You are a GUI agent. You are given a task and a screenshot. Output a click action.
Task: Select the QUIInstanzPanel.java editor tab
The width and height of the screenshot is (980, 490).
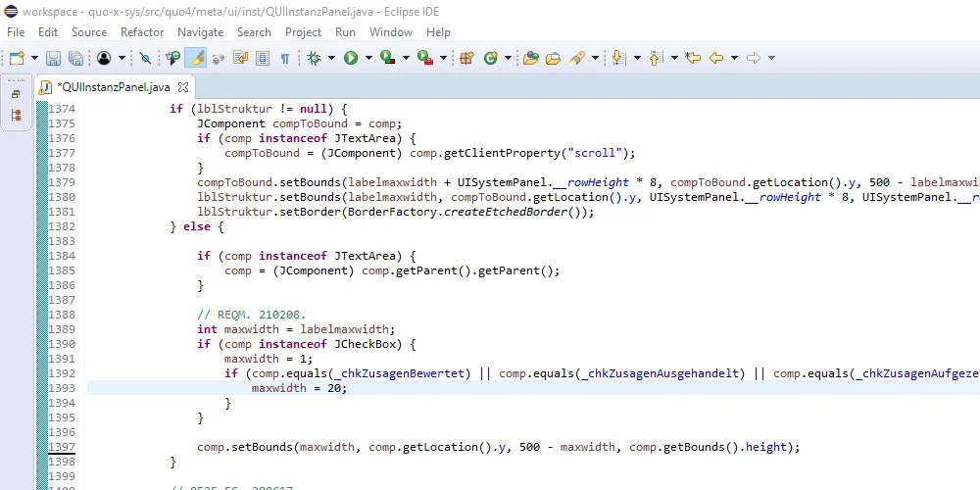click(113, 87)
